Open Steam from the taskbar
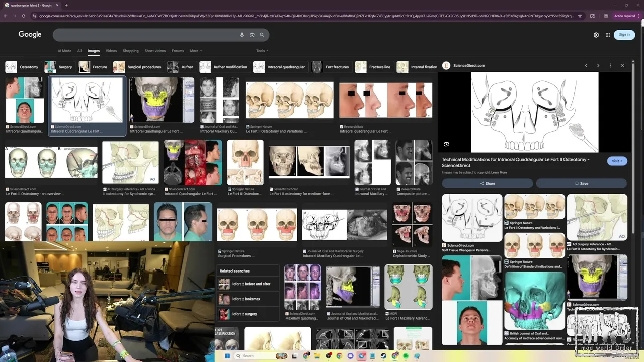 point(383,356)
